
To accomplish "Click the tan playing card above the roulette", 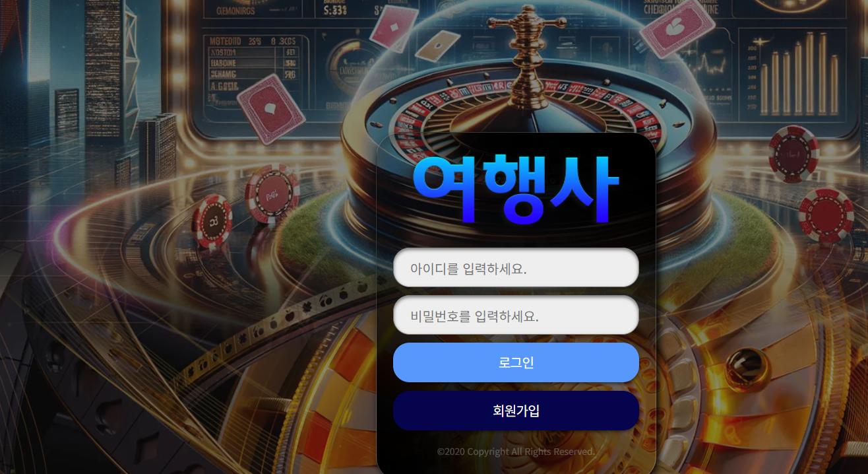I will point(437,44).
